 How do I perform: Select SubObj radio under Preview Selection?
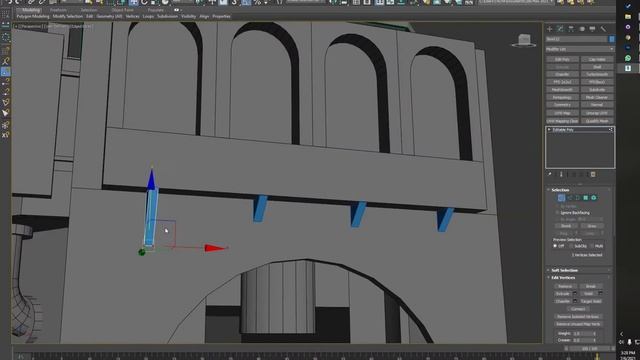point(571,246)
